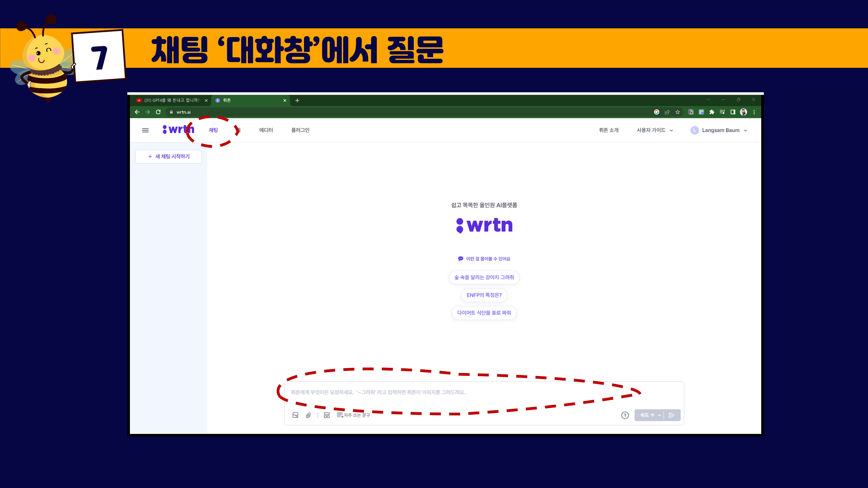868x488 pixels.
Task: Open the Langsam Baum account dropdown
Action: 720,130
